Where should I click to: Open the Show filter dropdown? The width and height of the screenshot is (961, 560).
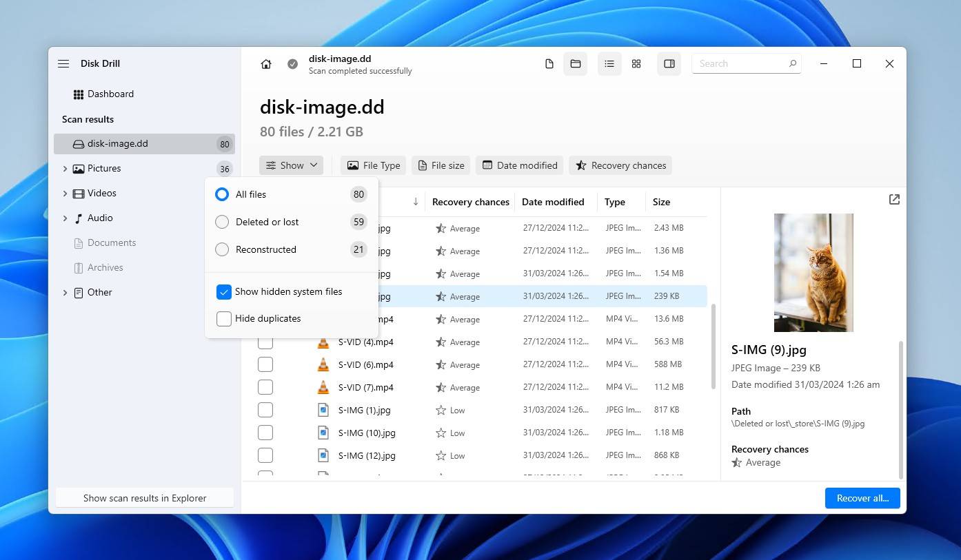pyautogui.click(x=292, y=165)
